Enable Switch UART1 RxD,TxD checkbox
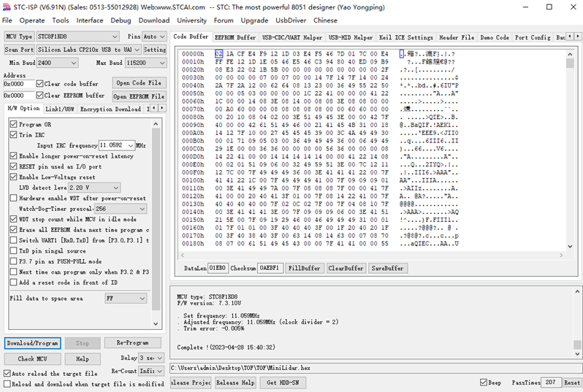This screenshot has height=392, width=583. click(x=14, y=240)
